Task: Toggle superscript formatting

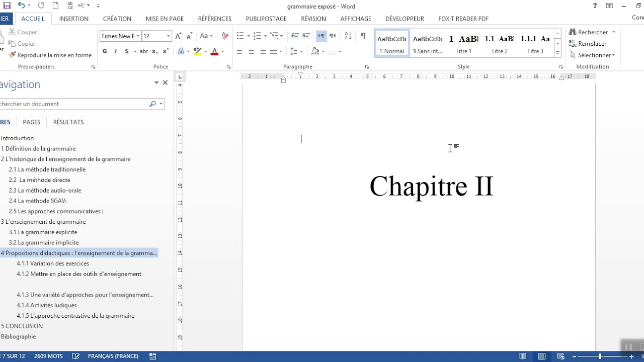Action: (x=166, y=51)
